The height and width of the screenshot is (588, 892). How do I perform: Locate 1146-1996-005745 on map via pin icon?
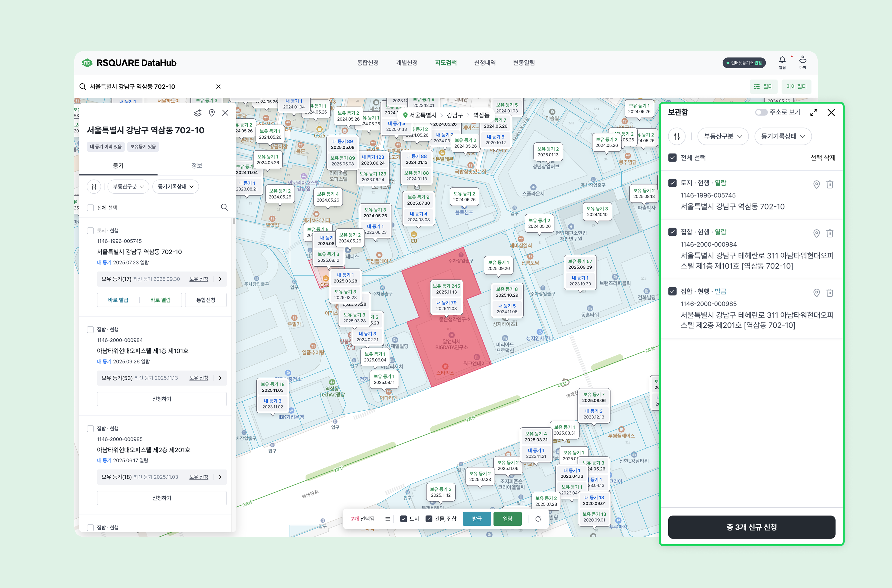816,184
